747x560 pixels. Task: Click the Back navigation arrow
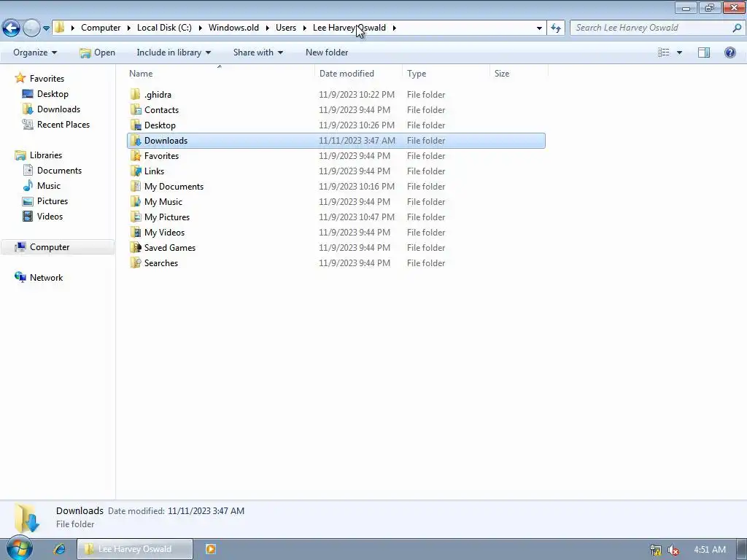(12, 28)
